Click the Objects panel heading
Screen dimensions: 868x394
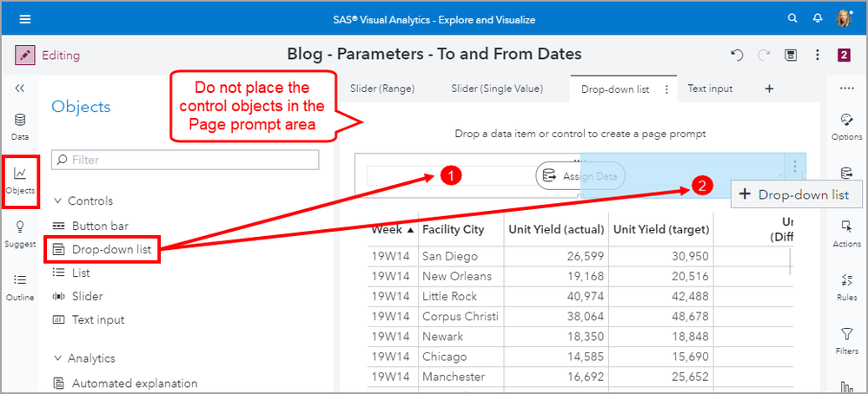pyautogui.click(x=81, y=107)
